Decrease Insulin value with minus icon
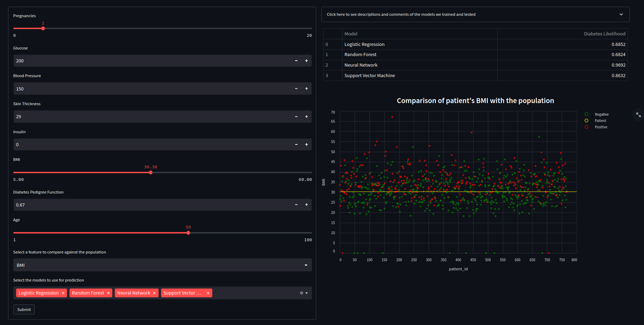 click(296, 144)
